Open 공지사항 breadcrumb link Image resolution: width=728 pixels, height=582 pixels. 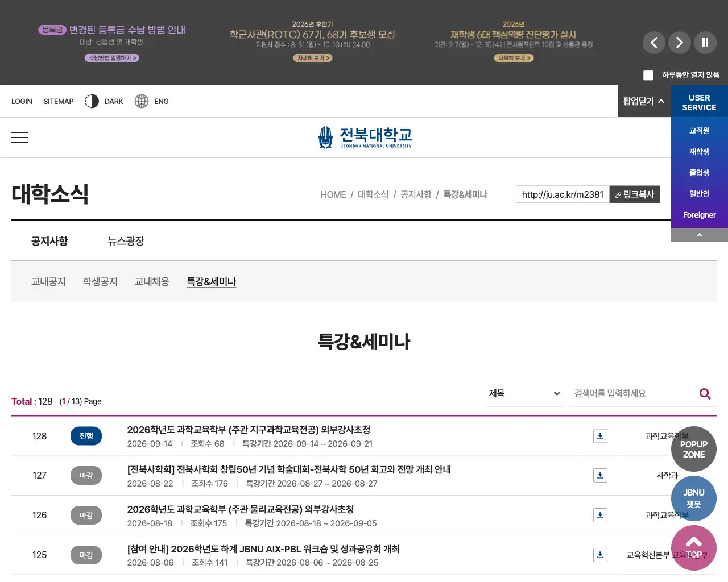point(416,194)
